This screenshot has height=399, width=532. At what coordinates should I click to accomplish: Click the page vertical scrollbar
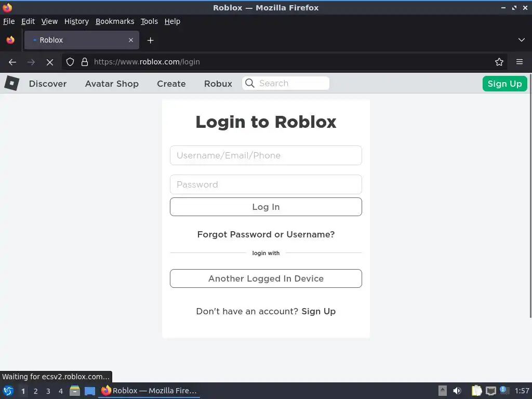pos(530,196)
